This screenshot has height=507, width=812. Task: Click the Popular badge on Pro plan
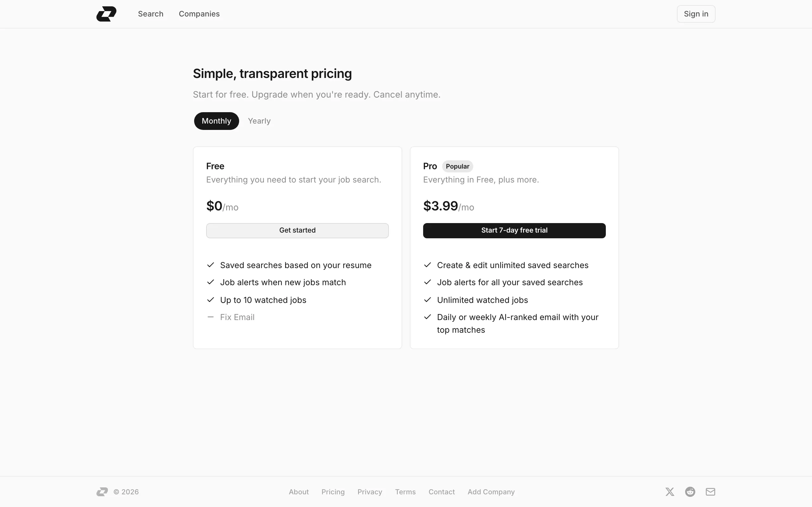pos(457,166)
